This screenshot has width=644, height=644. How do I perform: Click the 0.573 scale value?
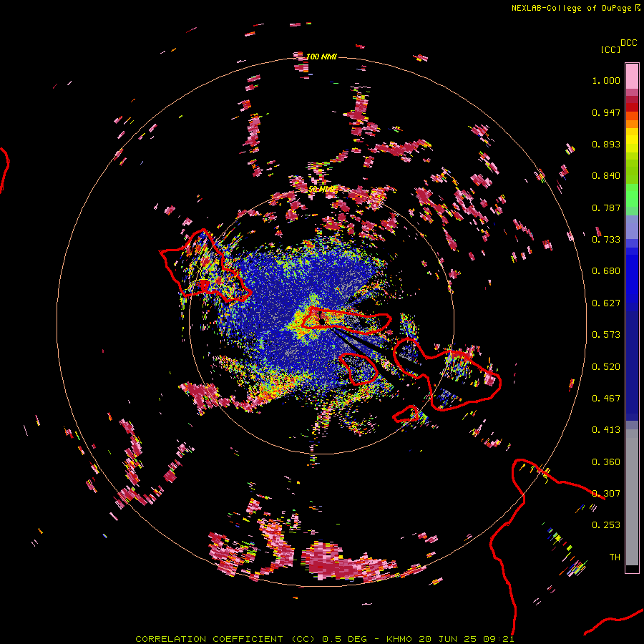click(606, 335)
